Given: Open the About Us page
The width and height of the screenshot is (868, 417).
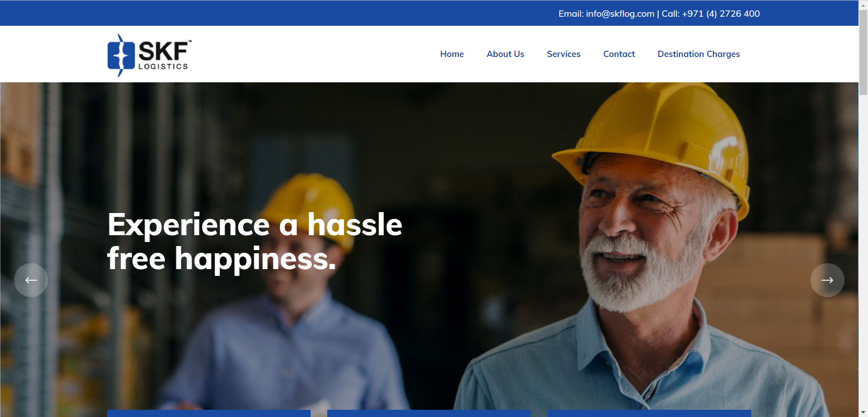Looking at the screenshot, I should tap(505, 54).
